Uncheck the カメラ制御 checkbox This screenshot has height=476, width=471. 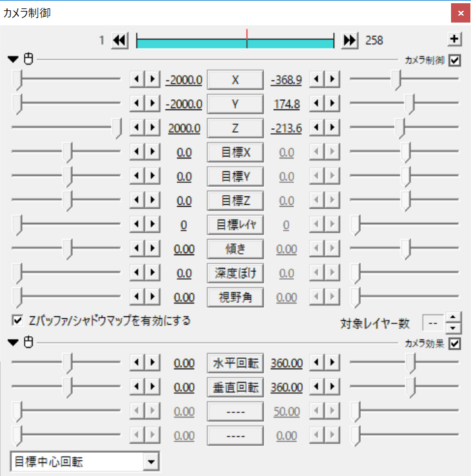click(x=455, y=60)
